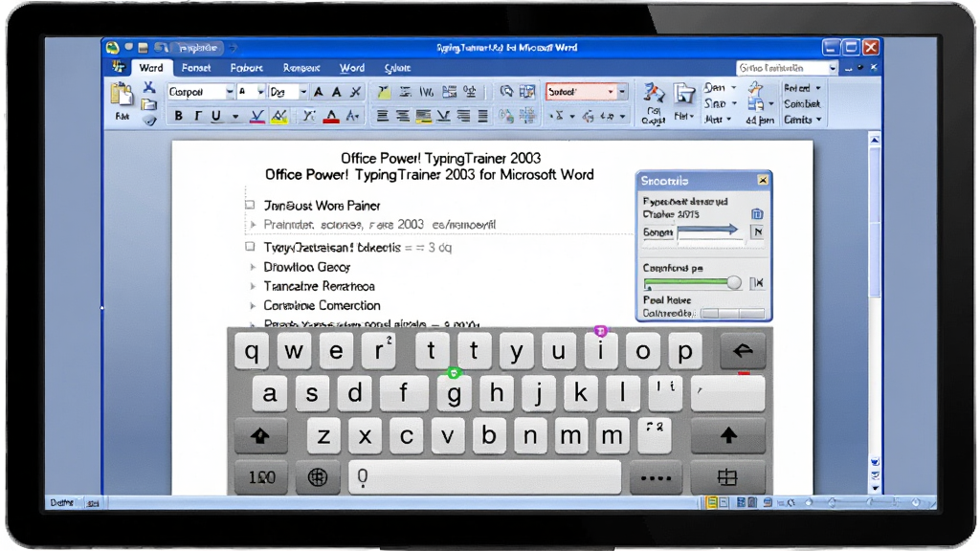Expand the Drowlon Geoor item
Viewport: 980px width, 551px height.
point(253,268)
